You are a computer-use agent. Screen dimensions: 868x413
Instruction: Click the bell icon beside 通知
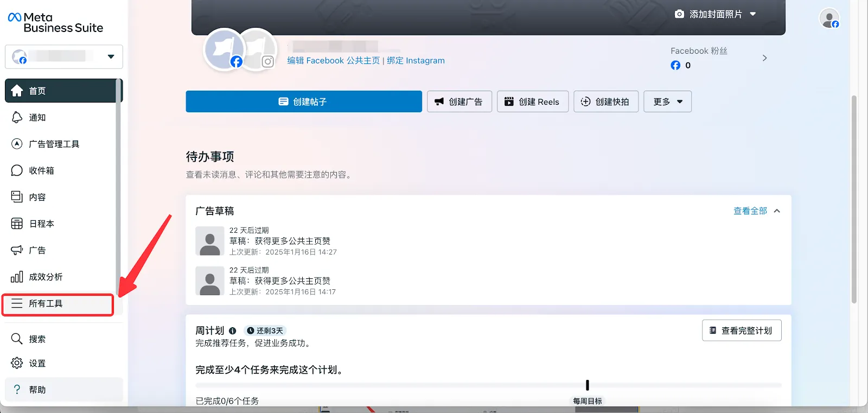point(17,117)
